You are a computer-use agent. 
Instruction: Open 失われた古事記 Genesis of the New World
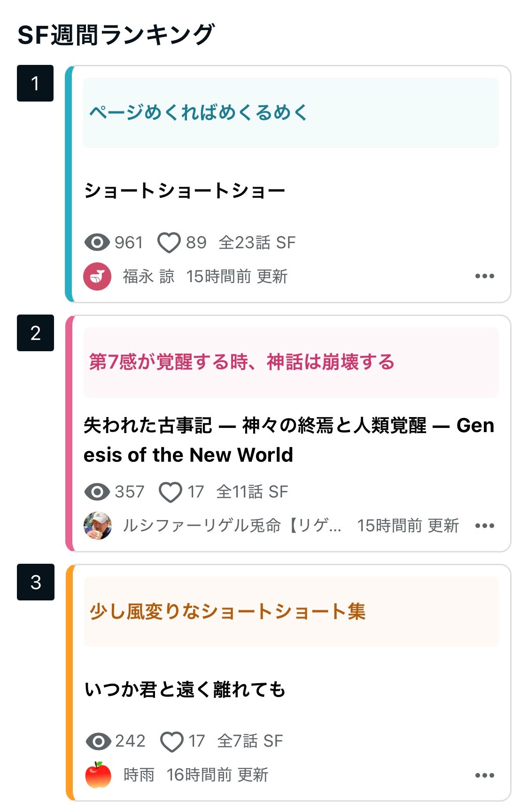tap(288, 440)
